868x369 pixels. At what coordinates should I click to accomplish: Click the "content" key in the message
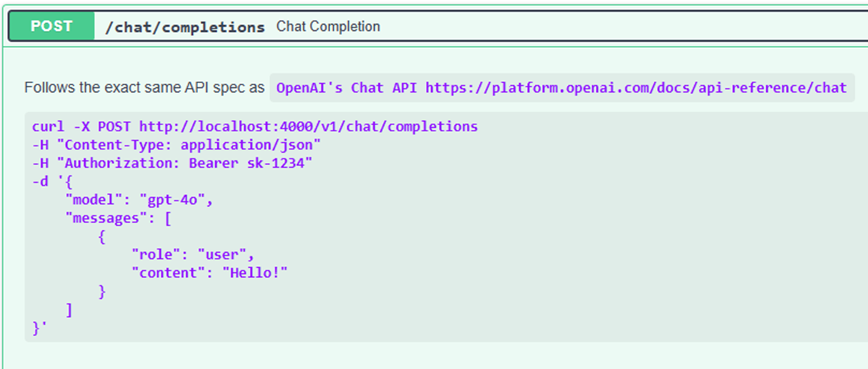pyautogui.click(x=169, y=273)
